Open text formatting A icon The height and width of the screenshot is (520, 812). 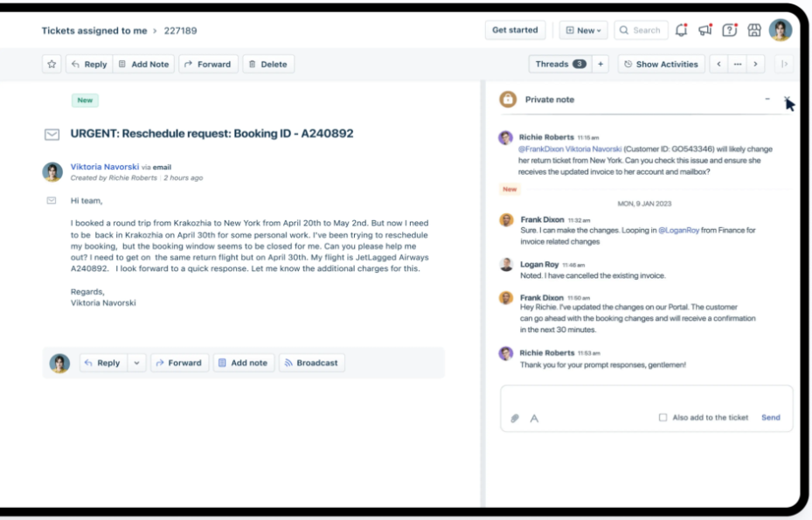tap(534, 418)
